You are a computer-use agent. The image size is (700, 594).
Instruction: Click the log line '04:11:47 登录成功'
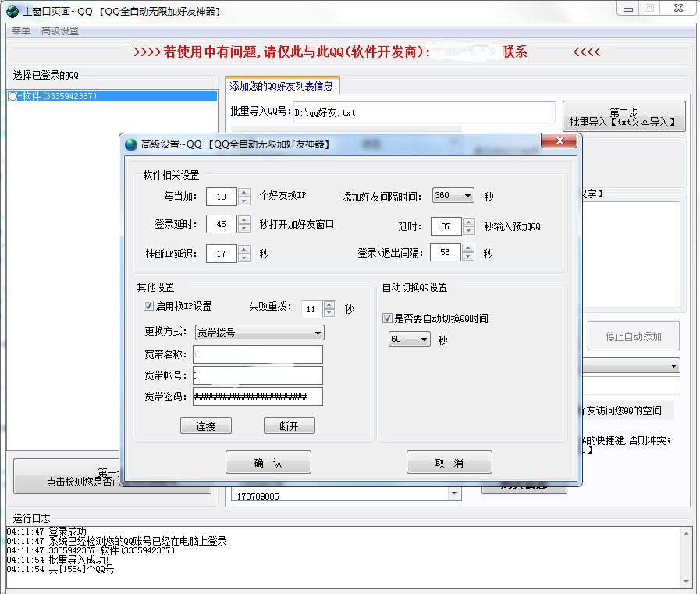click(46, 532)
